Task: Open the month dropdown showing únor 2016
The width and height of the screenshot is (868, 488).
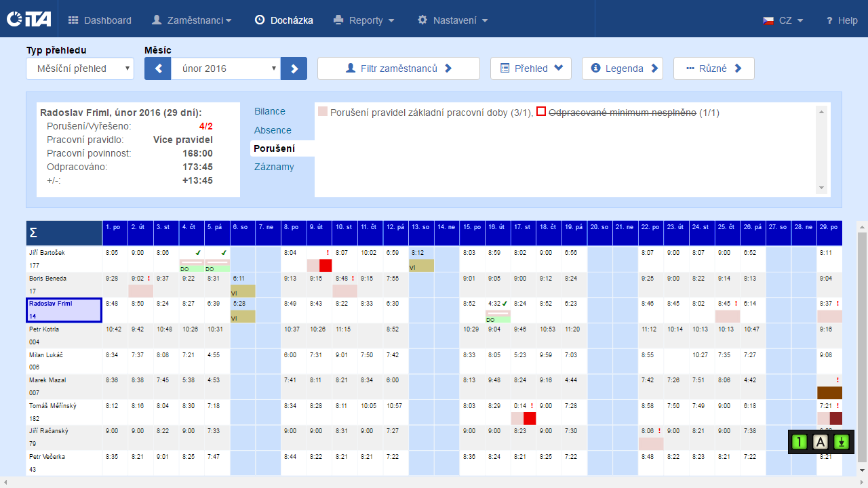Action: pos(226,68)
